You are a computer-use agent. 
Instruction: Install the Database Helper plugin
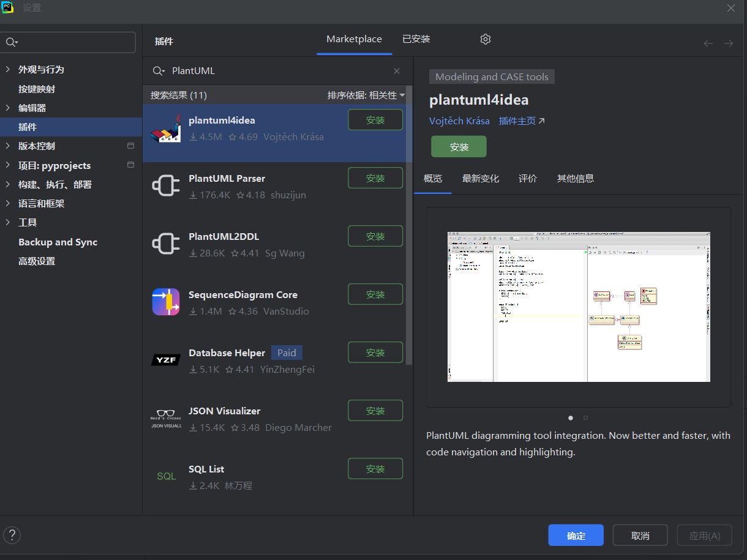pos(375,353)
